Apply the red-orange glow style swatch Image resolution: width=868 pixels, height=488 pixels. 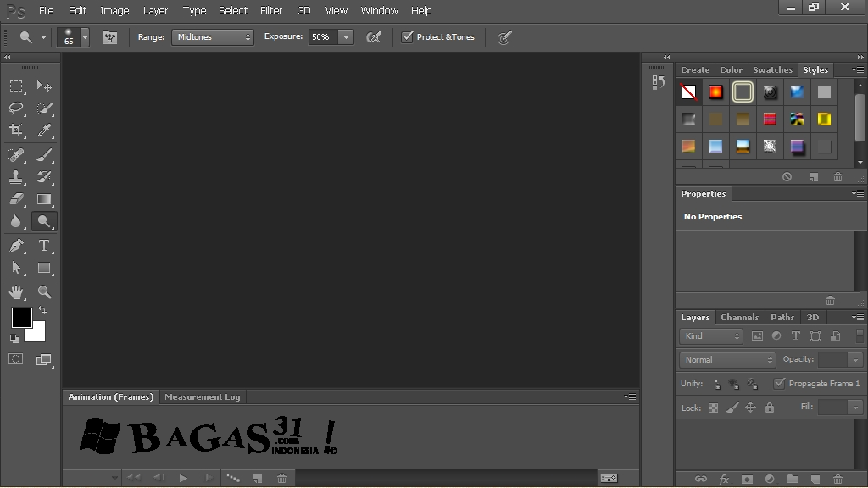(715, 91)
